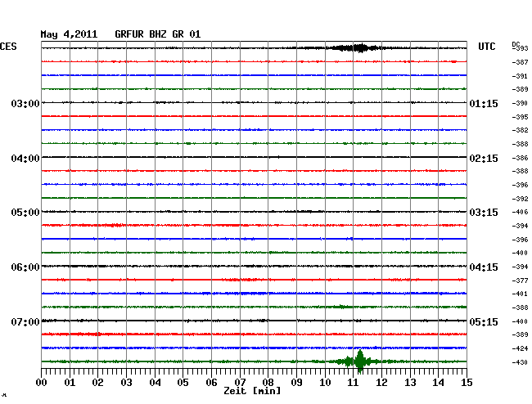Click the 03:15 UTC time label
Screen dimensions: 532x404
[484, 213]
